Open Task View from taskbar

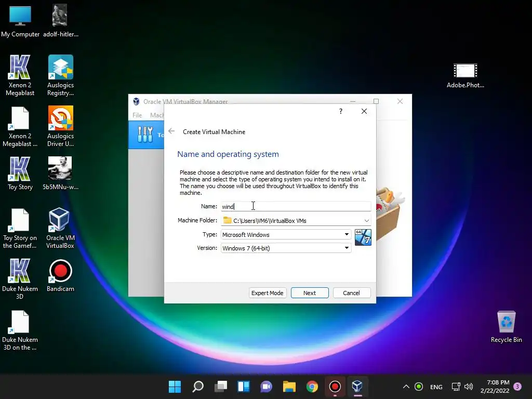[x=220, y=387]
